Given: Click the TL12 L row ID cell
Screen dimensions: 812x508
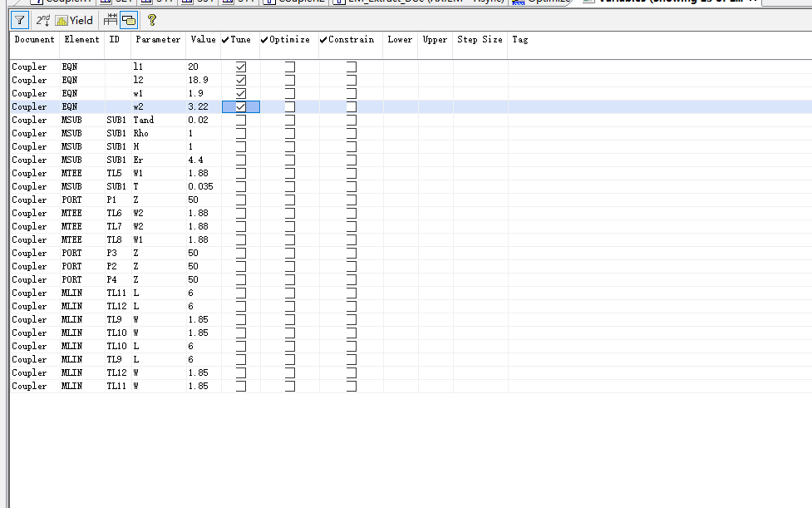Looking at the screenshot, I should tap(116, 306).
